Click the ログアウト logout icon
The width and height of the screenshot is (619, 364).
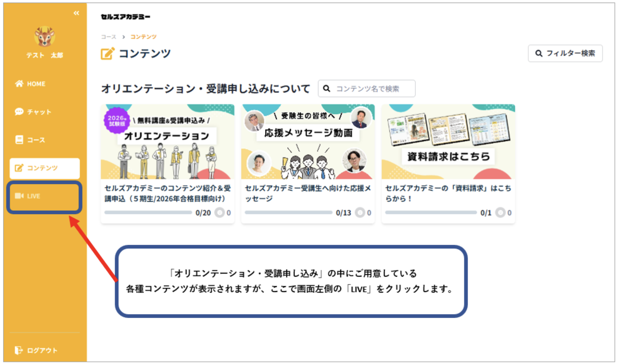click(18, 350)
